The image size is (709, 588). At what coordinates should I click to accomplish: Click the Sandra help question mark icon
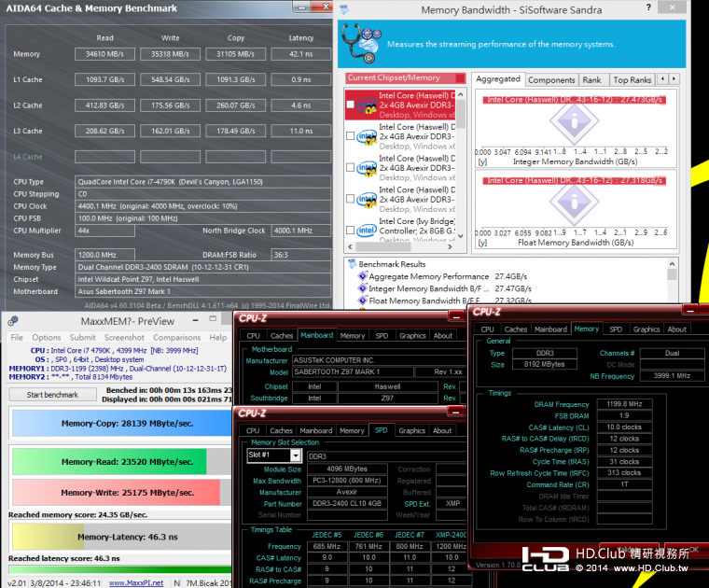coord(648,7)
